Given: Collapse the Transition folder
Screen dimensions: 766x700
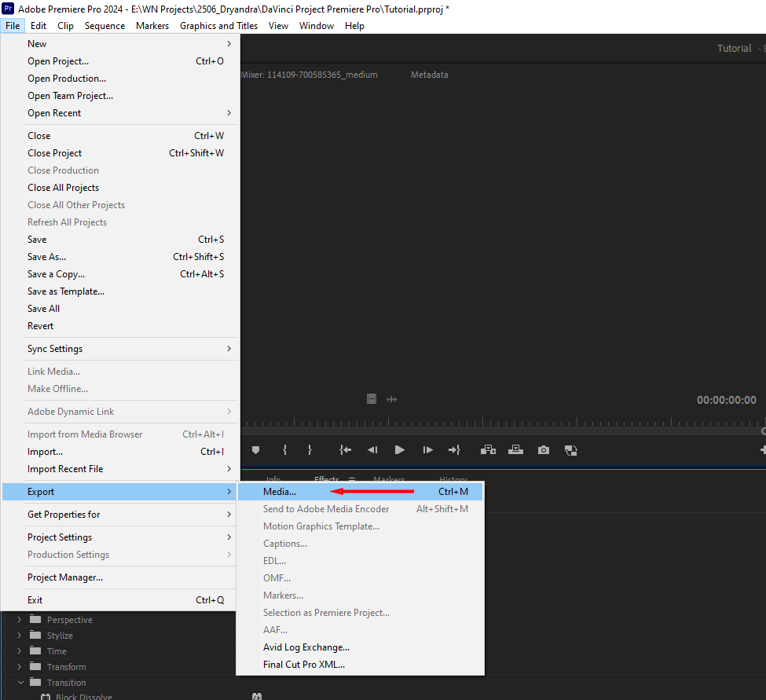Looking at the screenshot, I should 20,683.
